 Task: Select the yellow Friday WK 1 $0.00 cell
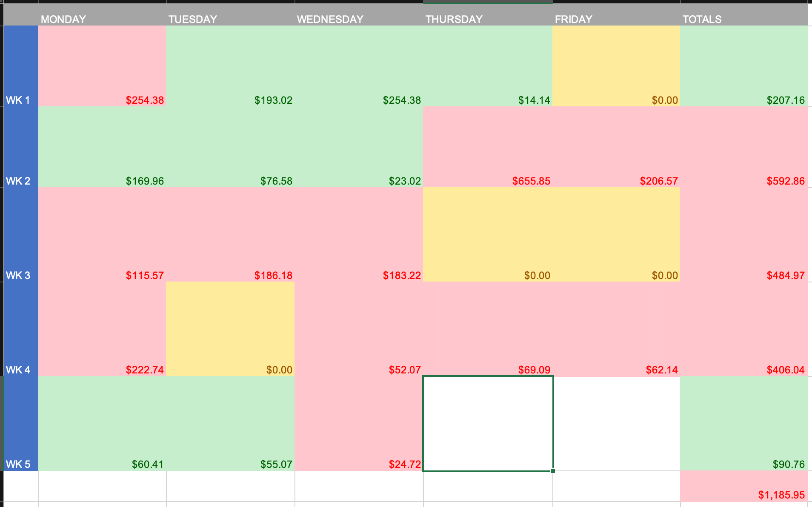tap(616, 66)
